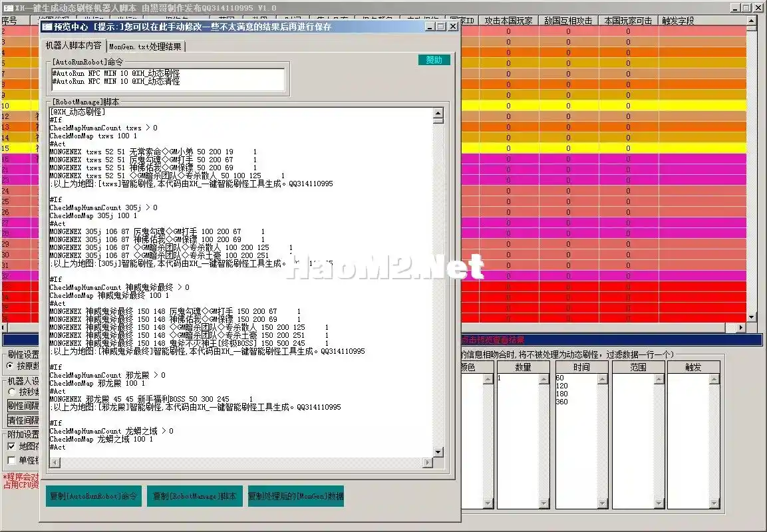Right arrow of script horizontal scrollbar
The image size is (767, 532).
click(428, 462)
